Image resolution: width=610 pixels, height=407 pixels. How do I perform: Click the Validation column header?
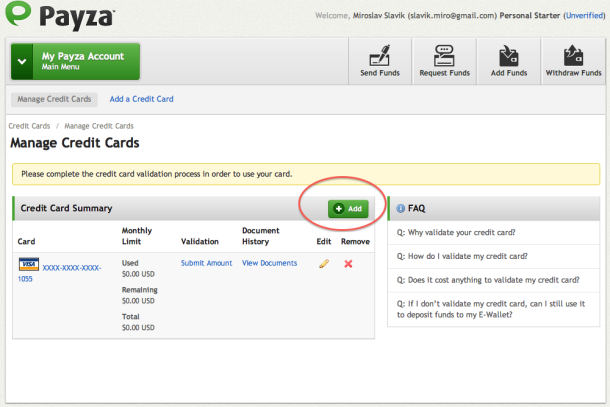click(x=200, y=242)
